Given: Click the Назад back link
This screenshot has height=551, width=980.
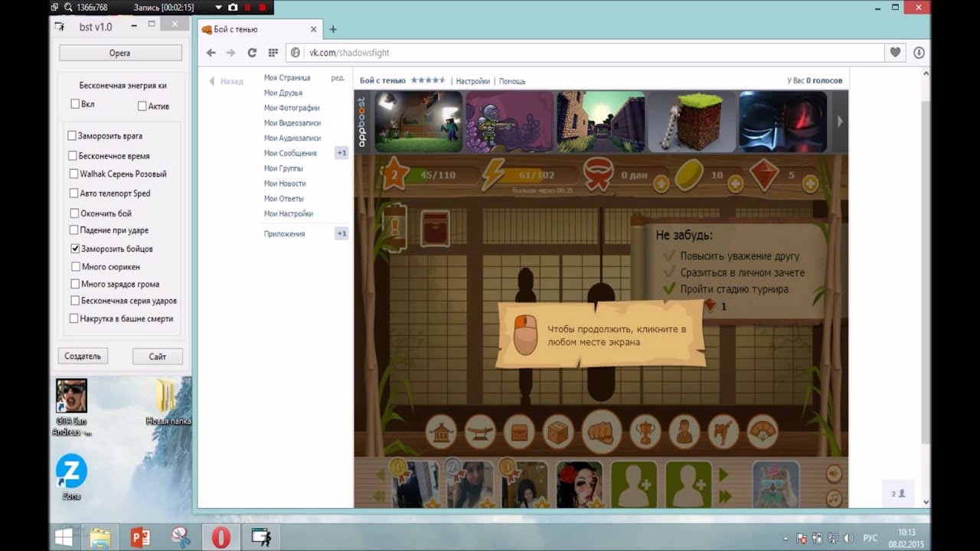Looking at the screenshot, I should tap(227, 80).
